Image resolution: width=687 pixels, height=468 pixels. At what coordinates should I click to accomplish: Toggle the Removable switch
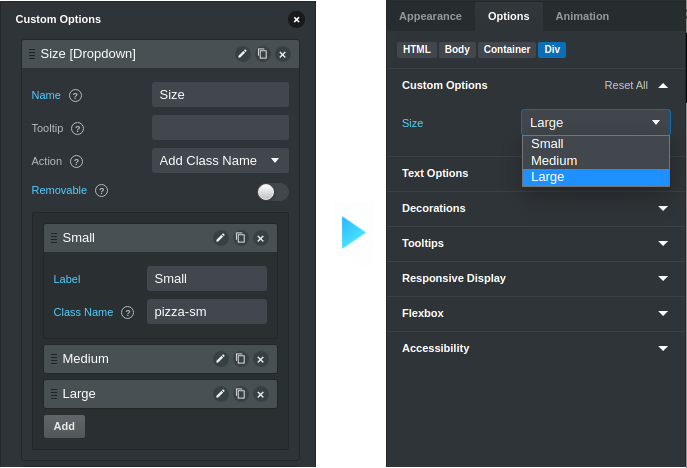coord(273,192)
